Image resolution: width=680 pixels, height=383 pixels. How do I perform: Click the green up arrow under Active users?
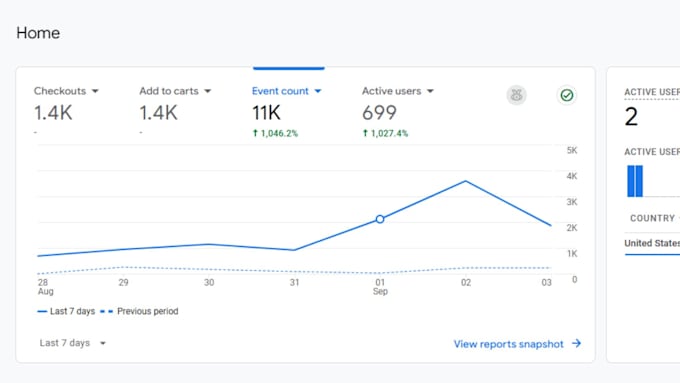365,133
